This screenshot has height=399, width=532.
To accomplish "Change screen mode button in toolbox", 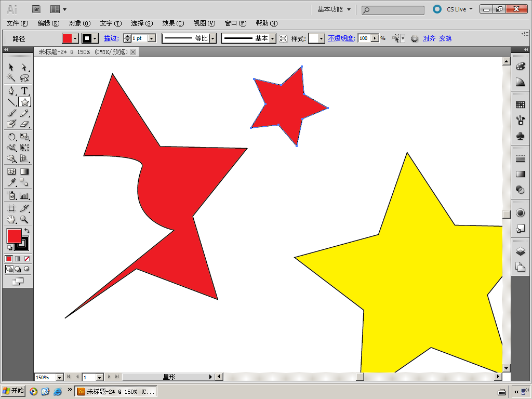I will click(x=18, y=281).
